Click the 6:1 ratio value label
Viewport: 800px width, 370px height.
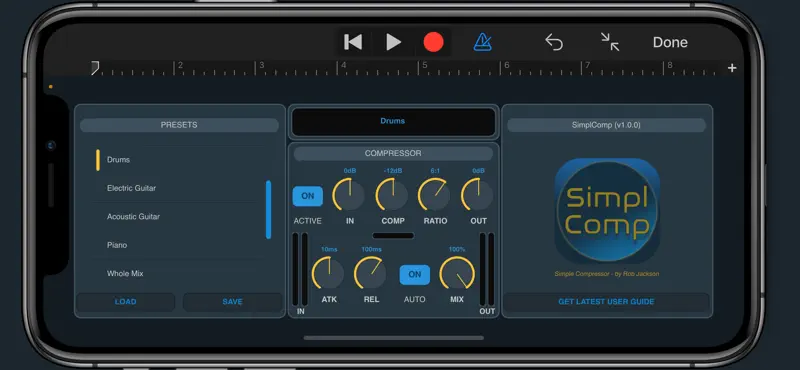[435, 171]
